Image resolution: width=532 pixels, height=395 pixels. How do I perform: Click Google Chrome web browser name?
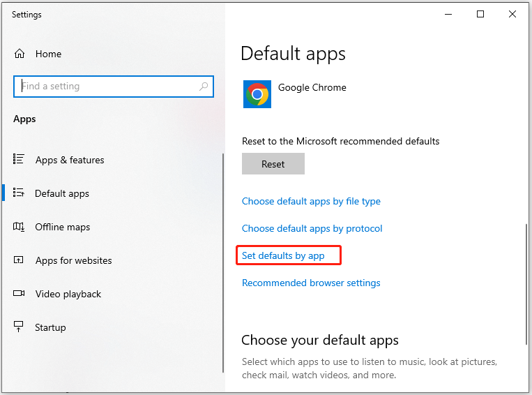click(312, 87)
